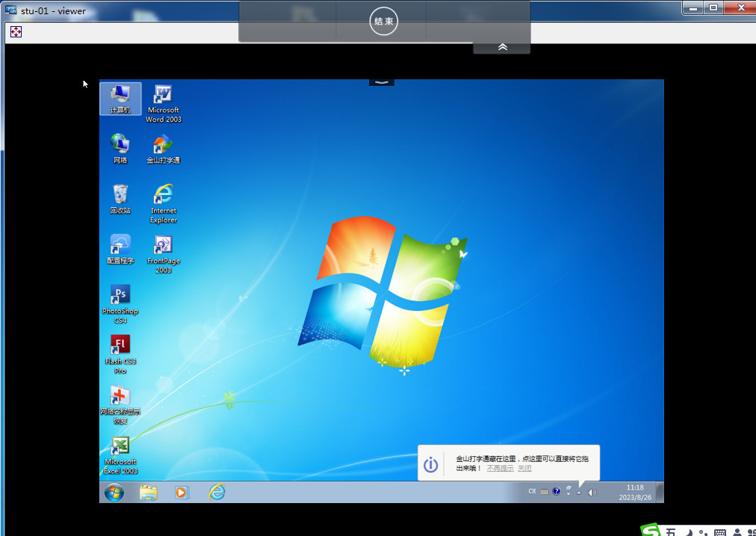Toggle the punctuation mode icon on the IME bar

704,533
